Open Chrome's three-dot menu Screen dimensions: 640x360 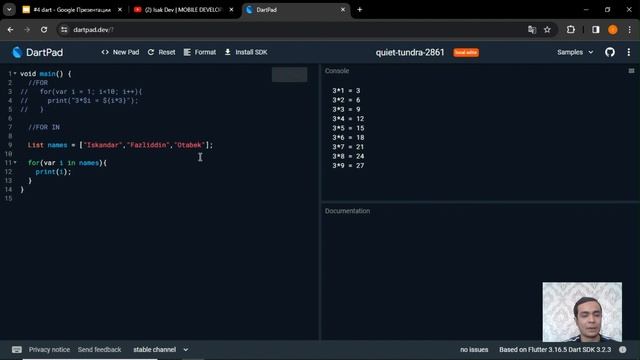point(629,30)
